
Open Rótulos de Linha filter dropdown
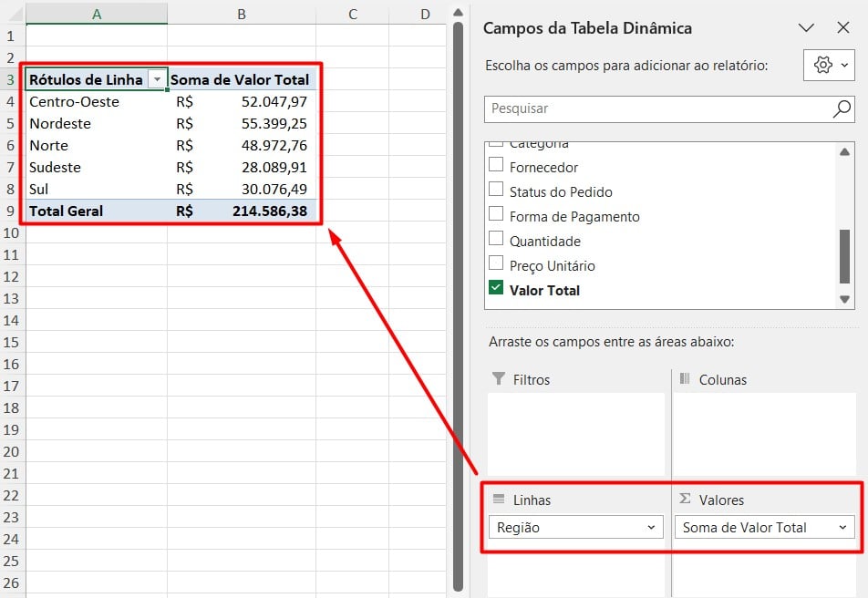click(x=157, y=80)
